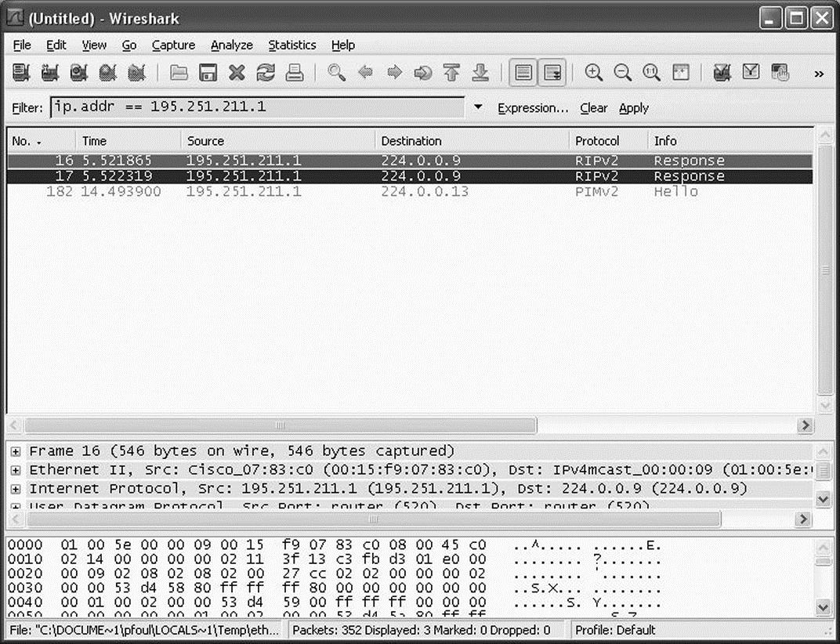Expand the User Datagram Protocol node
The height and width of the screenshot is (644, 840).
pos(16,506)
